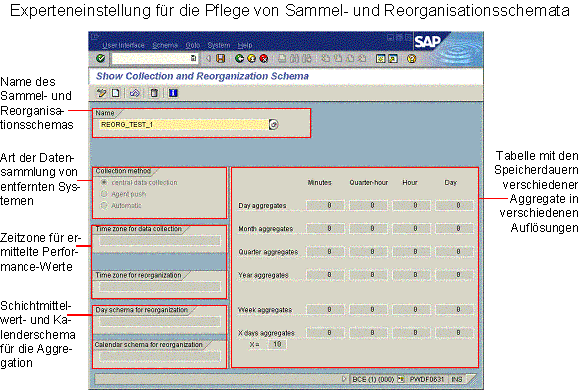Screen dimensions: 580x390
Task: Click X days aggregates Day cell
Action: (454, 333)
